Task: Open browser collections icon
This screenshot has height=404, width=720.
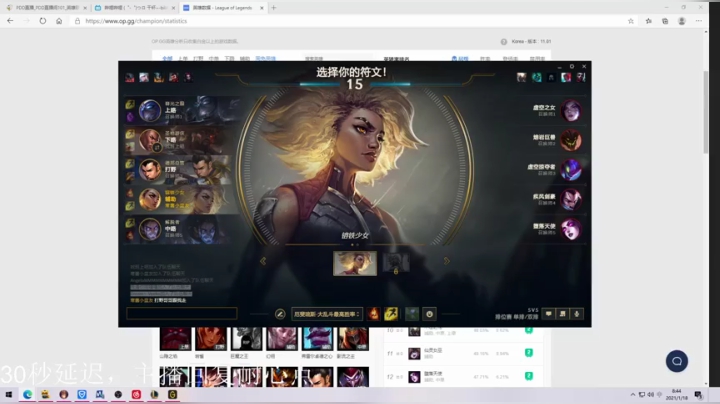Action: 665,21
